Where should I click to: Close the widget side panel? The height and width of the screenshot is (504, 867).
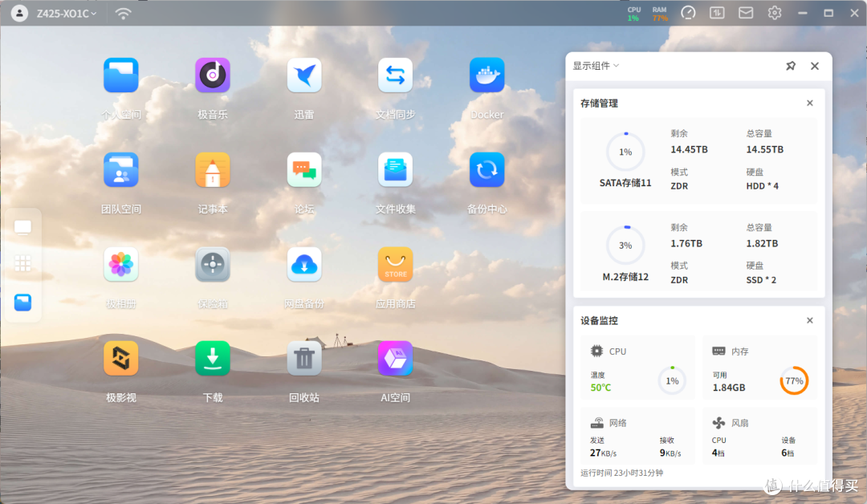point(815,66)
